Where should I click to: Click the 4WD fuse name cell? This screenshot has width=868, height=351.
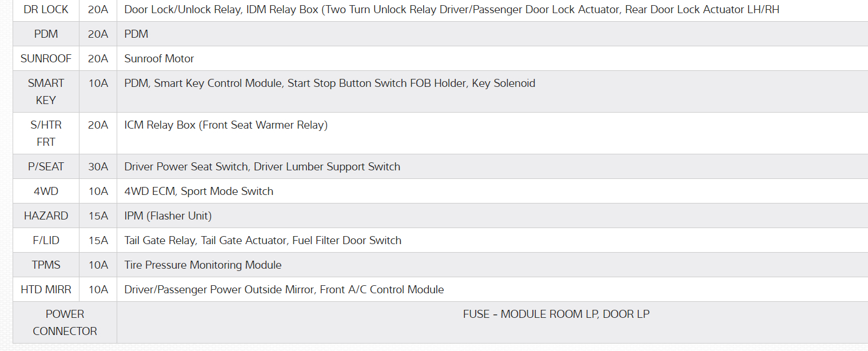(46, 192)
